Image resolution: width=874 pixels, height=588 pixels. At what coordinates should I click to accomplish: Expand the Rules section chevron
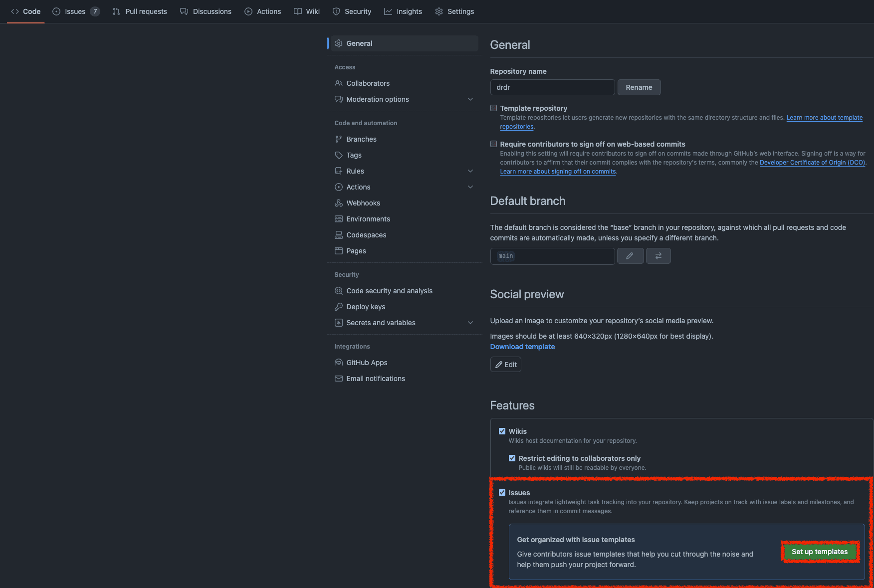(470, 171)
